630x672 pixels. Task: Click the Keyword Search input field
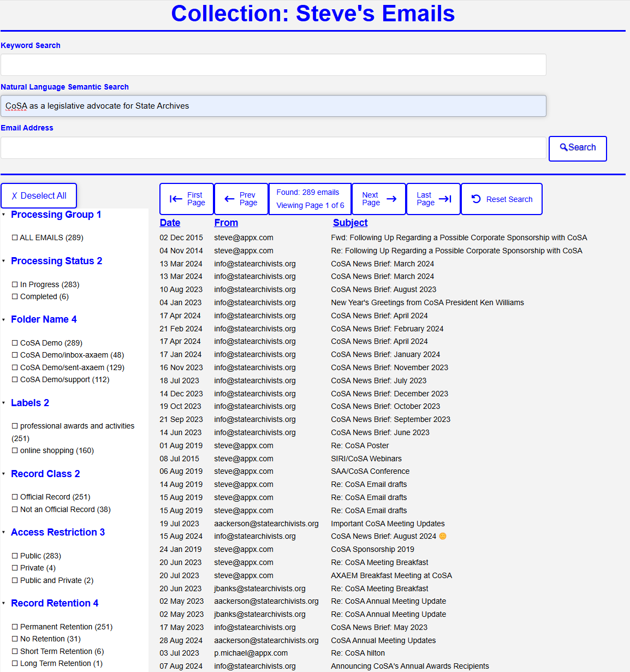274,65
